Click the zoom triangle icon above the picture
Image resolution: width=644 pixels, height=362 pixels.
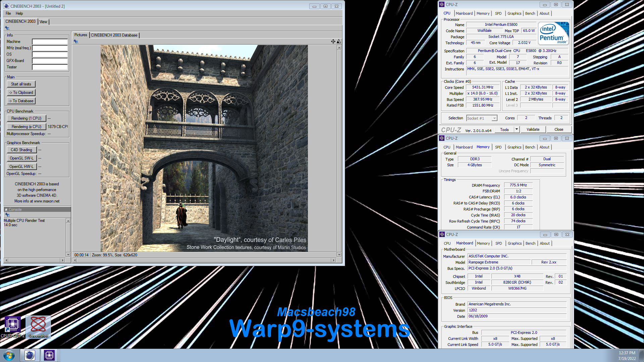[339, 42]
